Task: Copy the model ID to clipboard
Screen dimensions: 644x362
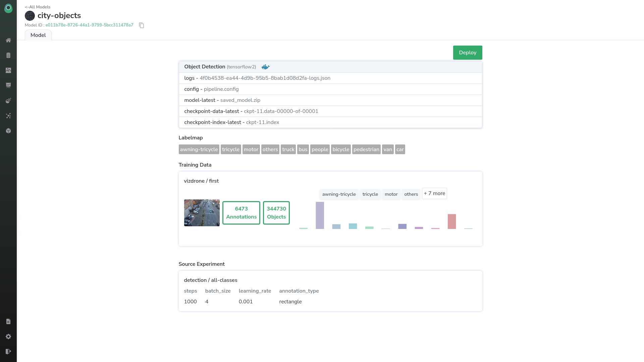Action: click(142, 25)
